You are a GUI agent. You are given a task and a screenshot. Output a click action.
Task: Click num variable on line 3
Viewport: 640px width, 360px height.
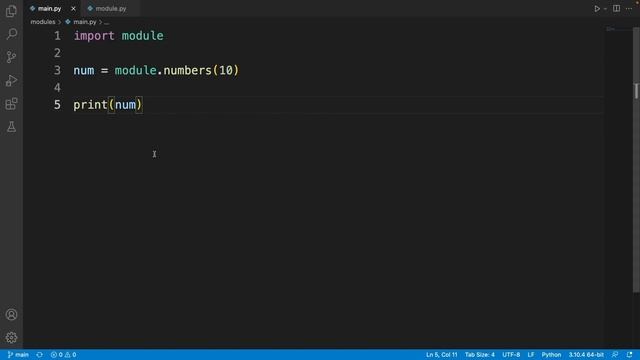tap(84, 71)
